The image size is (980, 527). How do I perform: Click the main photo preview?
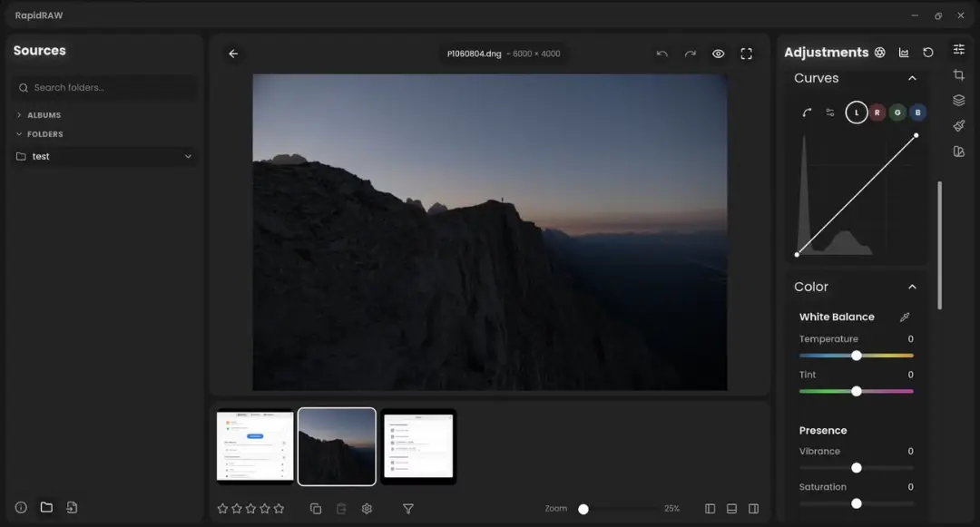click(490, 232)
